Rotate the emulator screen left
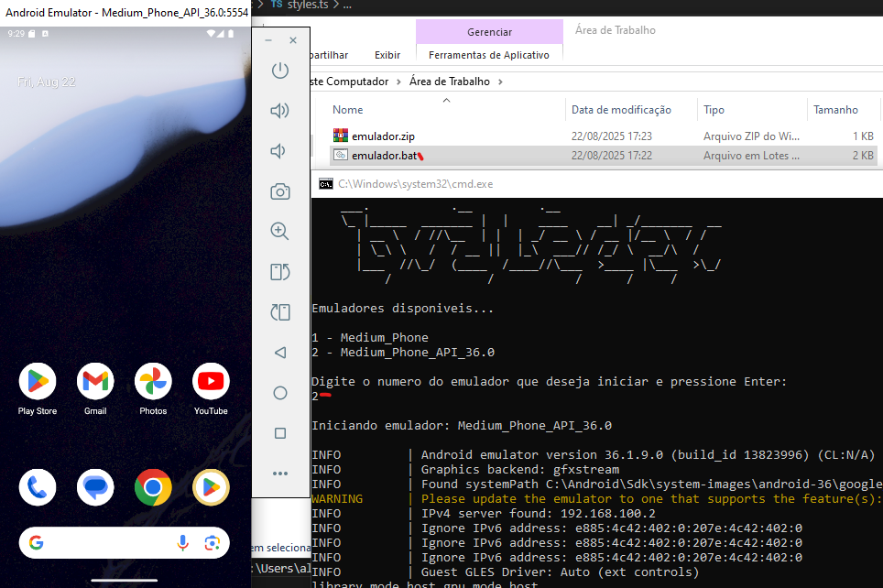The height and width of the screenshot is (588, 883). coord(279,272)
